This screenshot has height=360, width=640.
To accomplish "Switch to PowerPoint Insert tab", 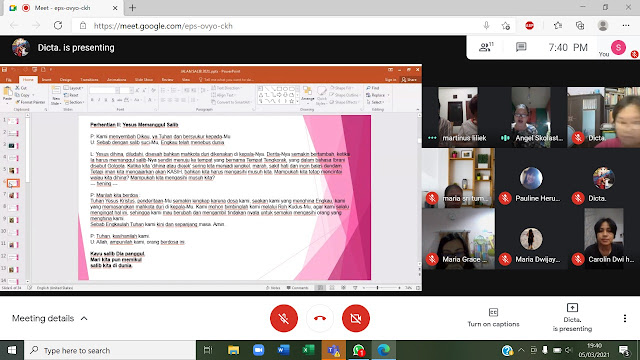I will [47, 80].
